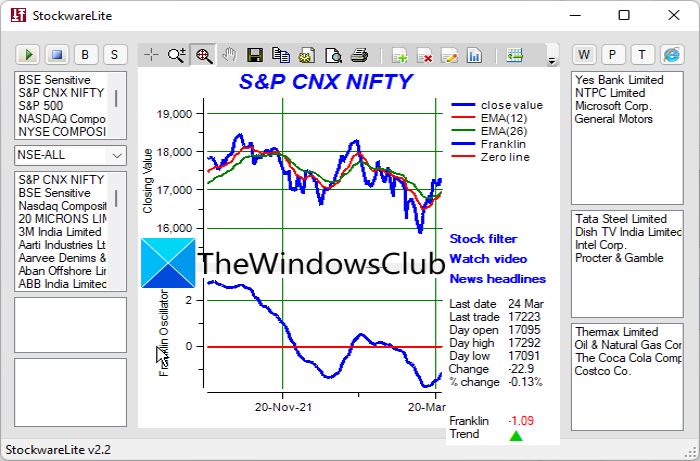Viewport: 700px width, 461px height.
Task: Select S&P CNX NIFTY in the stock list
Action: pos(61,180)
